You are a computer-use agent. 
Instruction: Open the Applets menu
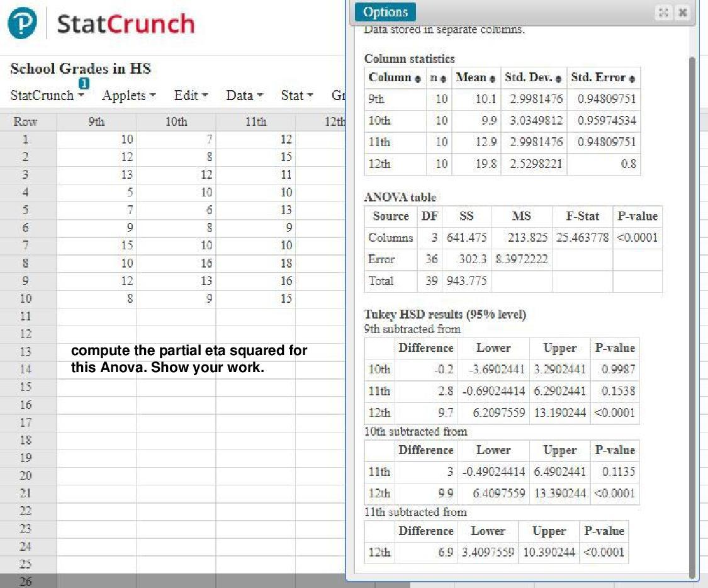128,96
